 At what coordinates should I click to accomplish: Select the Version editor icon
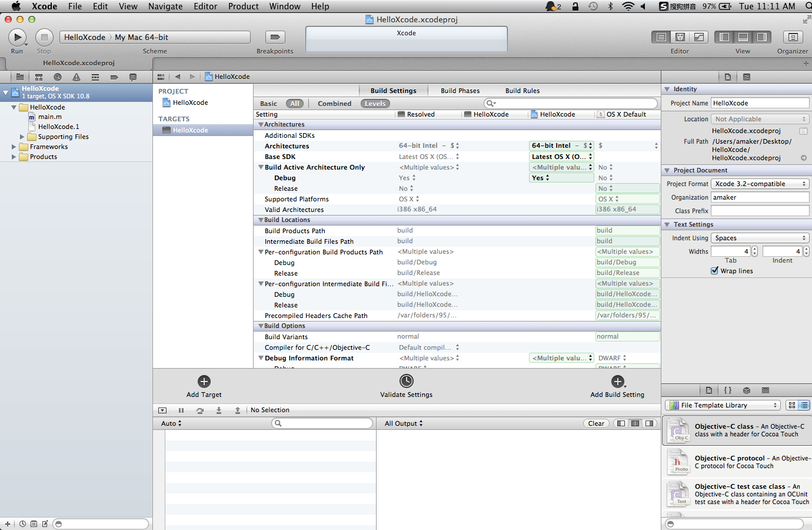click(x=699, y=37)
